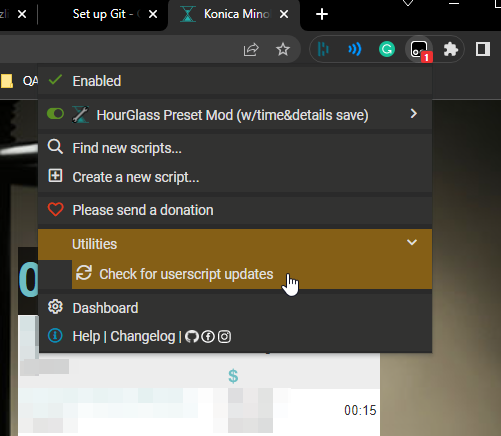Select Find new scripts
Viewport: 501px width, 436px height.
click(x=127, y=148)
